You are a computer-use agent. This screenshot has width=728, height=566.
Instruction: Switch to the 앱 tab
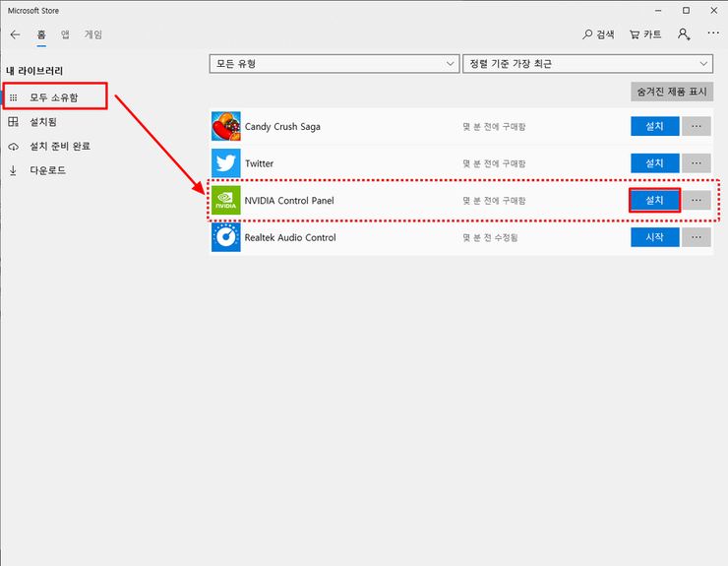point(65,34)
